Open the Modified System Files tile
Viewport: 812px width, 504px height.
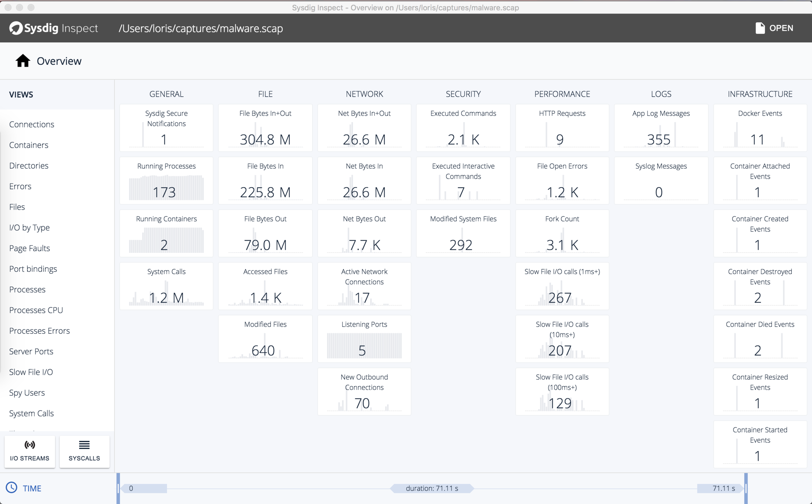coord(463,233)
